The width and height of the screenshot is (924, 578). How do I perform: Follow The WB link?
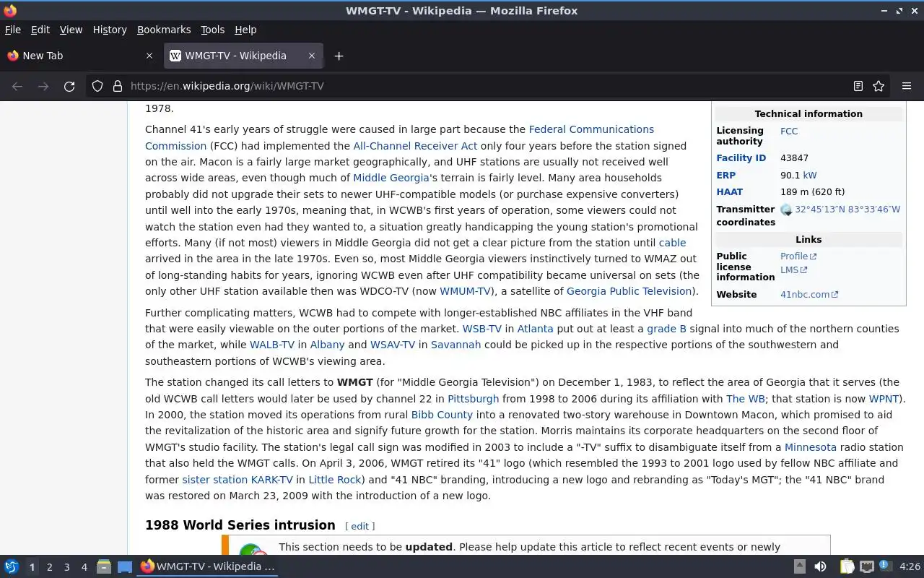(x=746, y=399)
